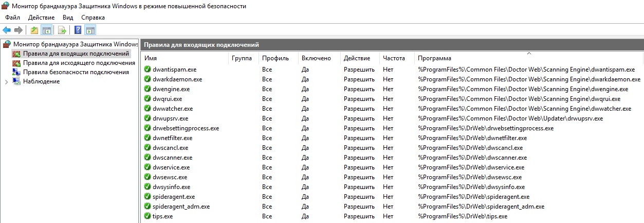Click Да in the dwwatcher.exe row

click(x=305, y=109)
